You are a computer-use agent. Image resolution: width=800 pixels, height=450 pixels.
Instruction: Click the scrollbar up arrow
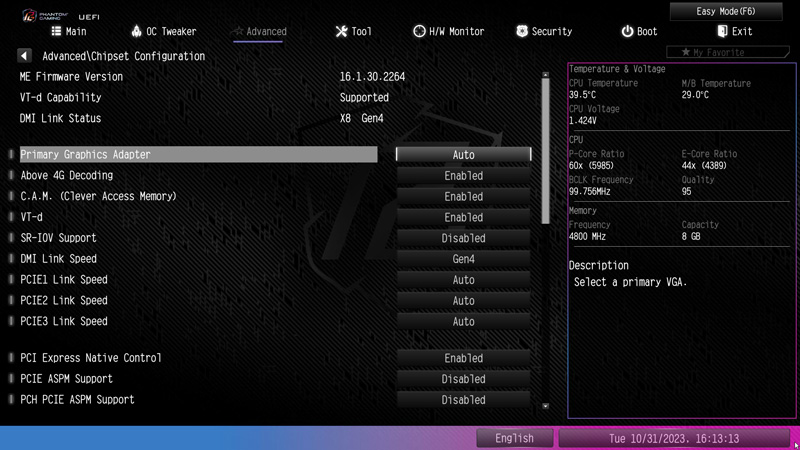(x=545, y=75)
